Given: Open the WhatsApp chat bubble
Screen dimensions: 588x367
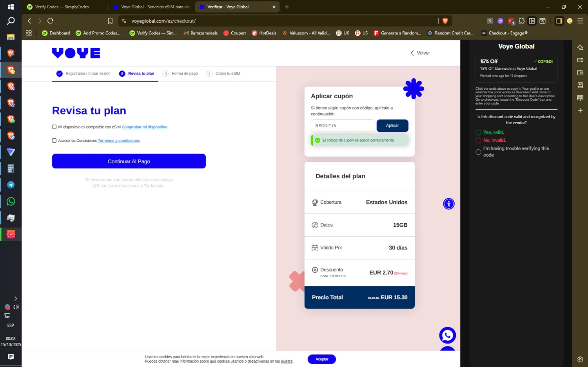Looking at the screenshot, I should 447,335.
